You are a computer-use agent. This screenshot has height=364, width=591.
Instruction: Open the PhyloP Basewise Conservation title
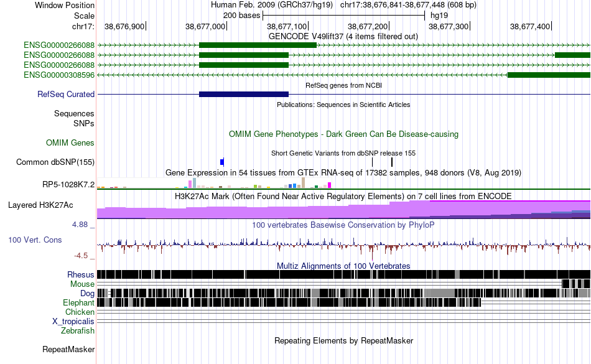[x=343, y=225]
